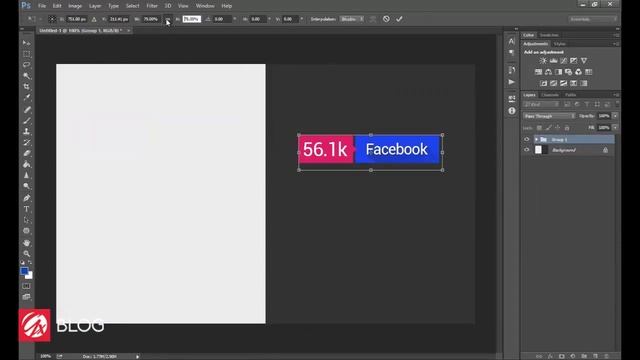Image resolution: width=640 pixels, height=360 pixels.
Task: Hide the Background layer with its eye icon
Action: click(527, 150)
